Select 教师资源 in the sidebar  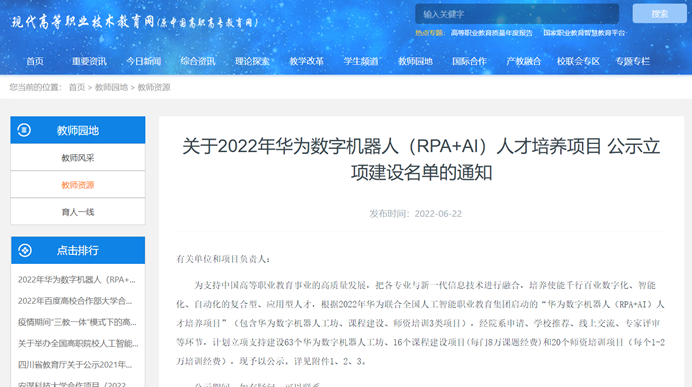coord(78,185)
